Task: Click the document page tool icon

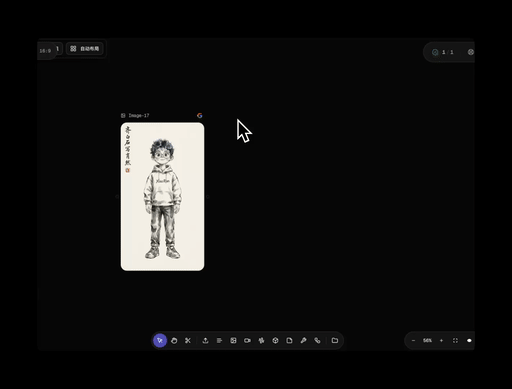Action: [x=289, y=340]
